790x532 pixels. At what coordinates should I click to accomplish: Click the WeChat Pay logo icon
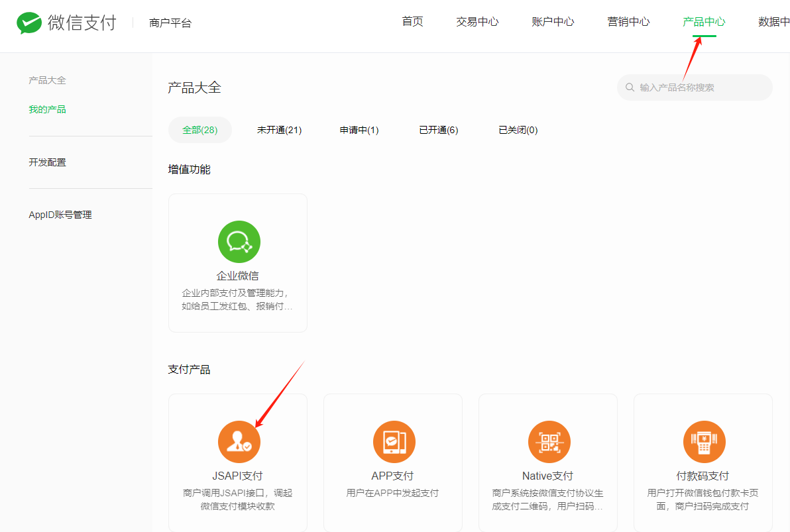[29, 23]
